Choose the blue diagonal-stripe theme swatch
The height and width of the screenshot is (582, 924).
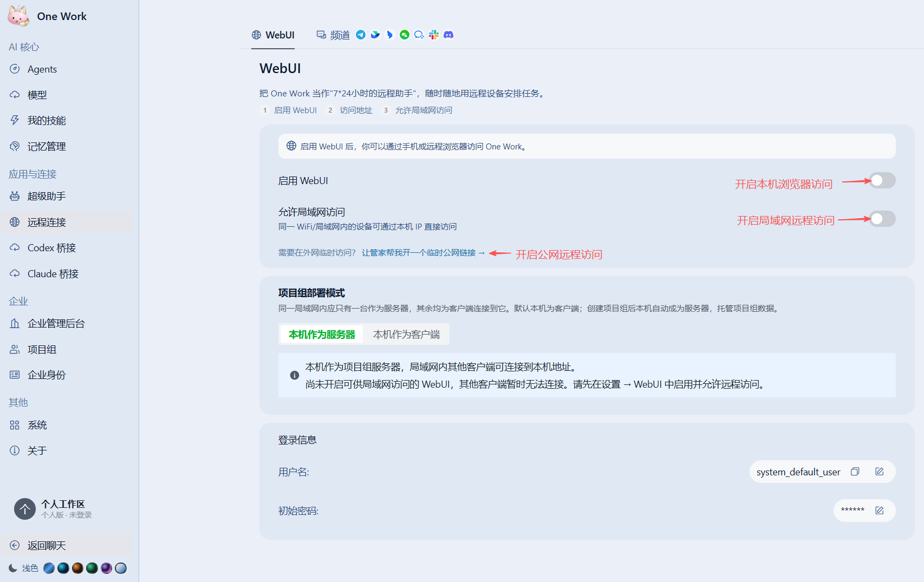click(x=49, y=568)
